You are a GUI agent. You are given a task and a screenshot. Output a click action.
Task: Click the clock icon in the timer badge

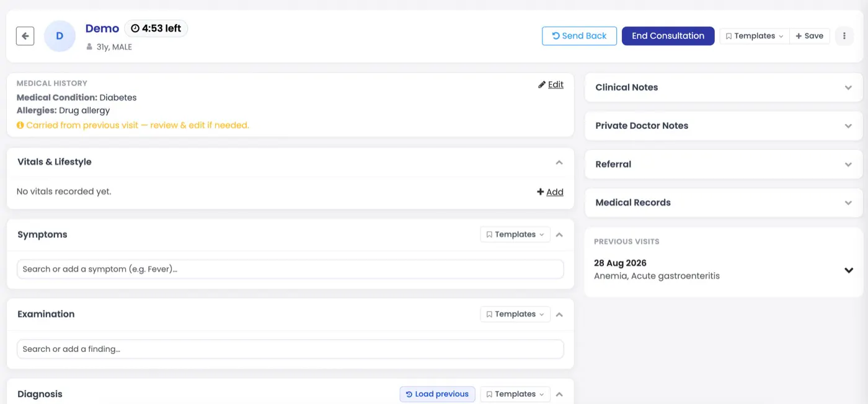click(x=135, y=29)
